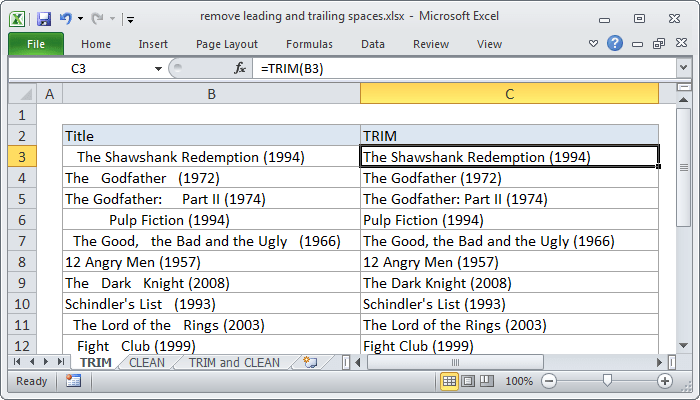
Task: Switch to Normal view layout
Action: (450, 381)
